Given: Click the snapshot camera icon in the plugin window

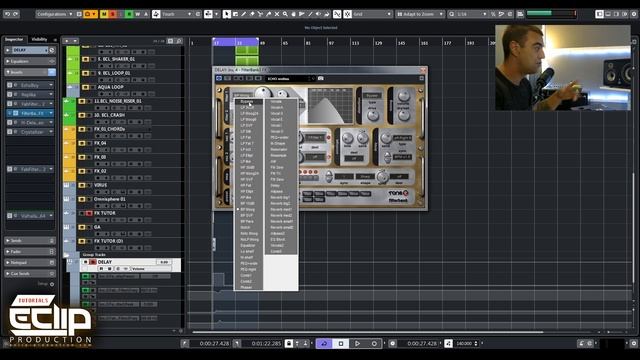Looking at the screenshot, I should tap(321, 78).
